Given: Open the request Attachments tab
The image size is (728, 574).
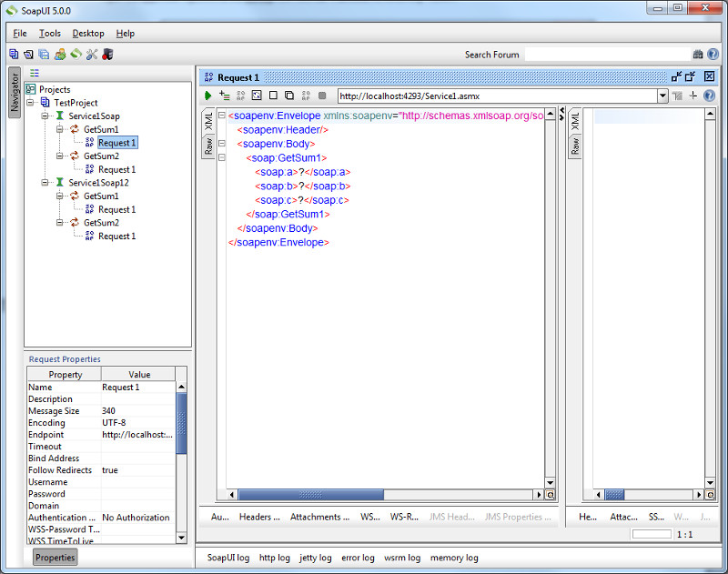Looking at the screenshot, I should click(320, 517).
